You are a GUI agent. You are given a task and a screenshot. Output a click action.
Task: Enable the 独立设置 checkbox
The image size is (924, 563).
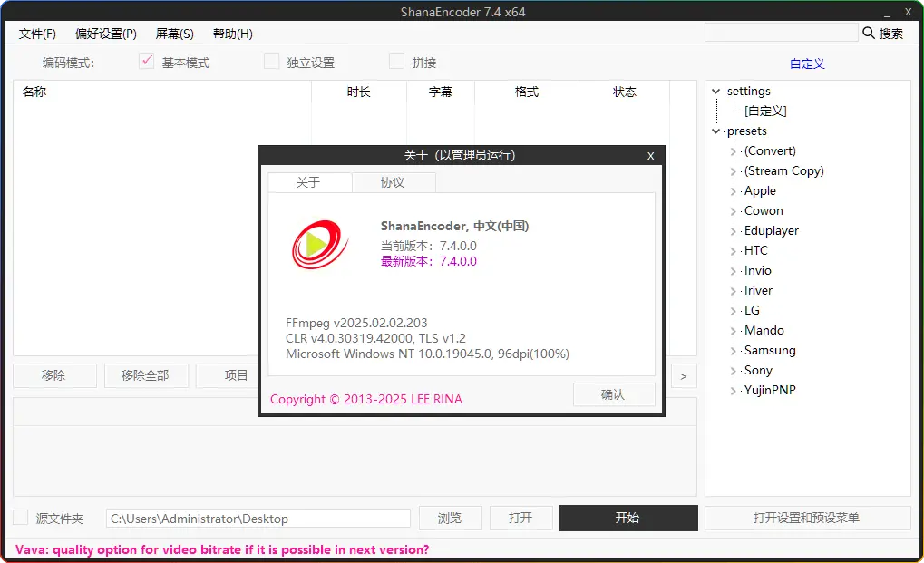(x=271, y=62)
